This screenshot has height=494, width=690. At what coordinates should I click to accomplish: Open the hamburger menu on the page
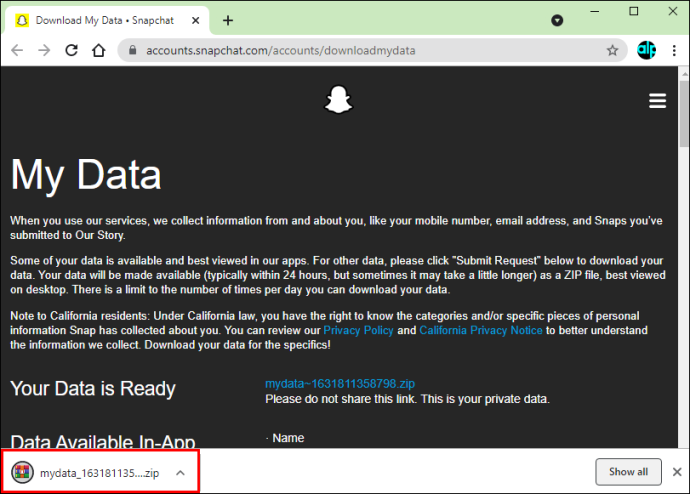[657, 100]
